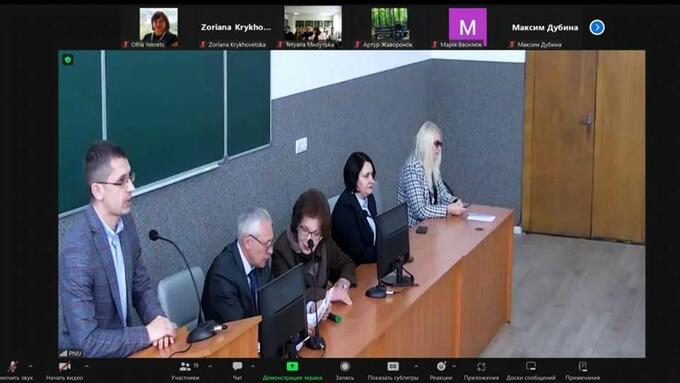This screenshot has height=383, width=680.
Task: Show subtitles using the CC icon
Action: click(x=393, y=367)
